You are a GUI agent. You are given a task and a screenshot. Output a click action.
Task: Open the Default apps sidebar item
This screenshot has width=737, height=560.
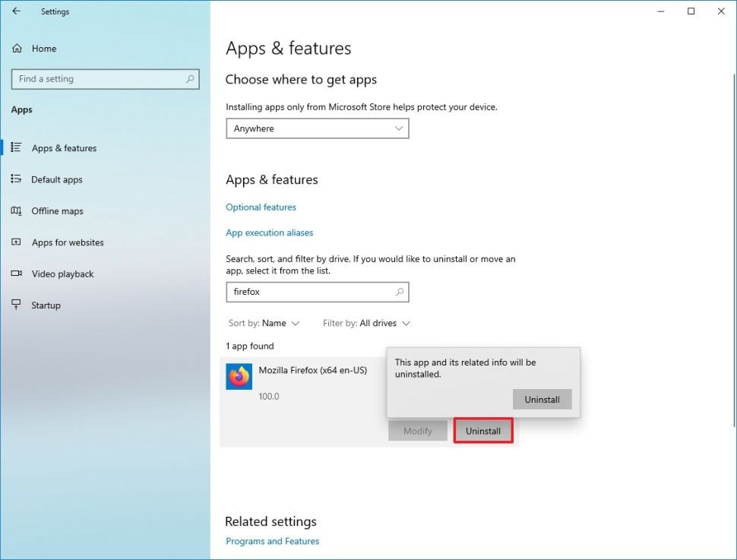[x=56, y=179]
